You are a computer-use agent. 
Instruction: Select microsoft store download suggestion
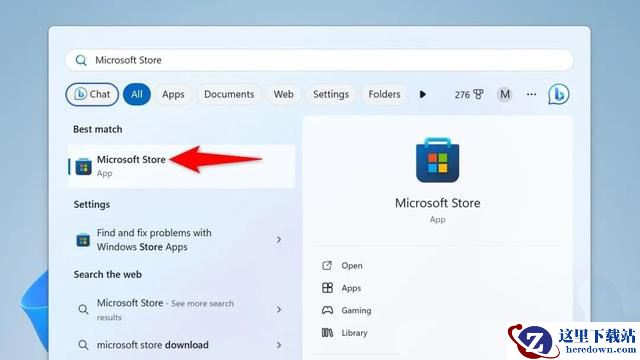pyautogui.click(x=182, y=345)
